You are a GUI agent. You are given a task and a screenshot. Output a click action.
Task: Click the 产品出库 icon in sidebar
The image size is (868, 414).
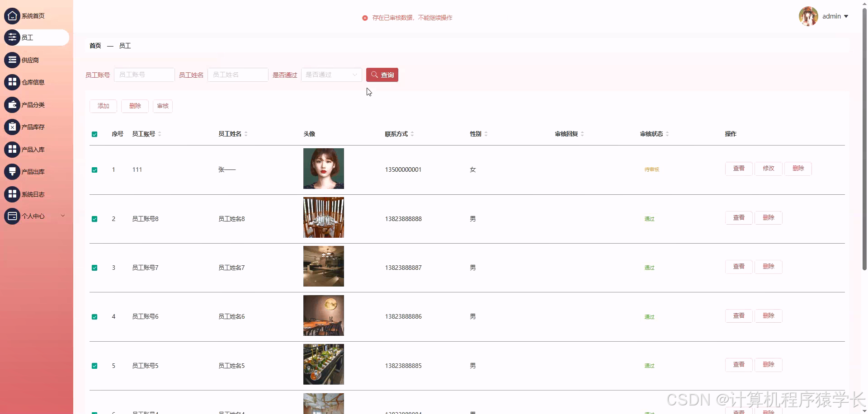click(x=12, y=172)
